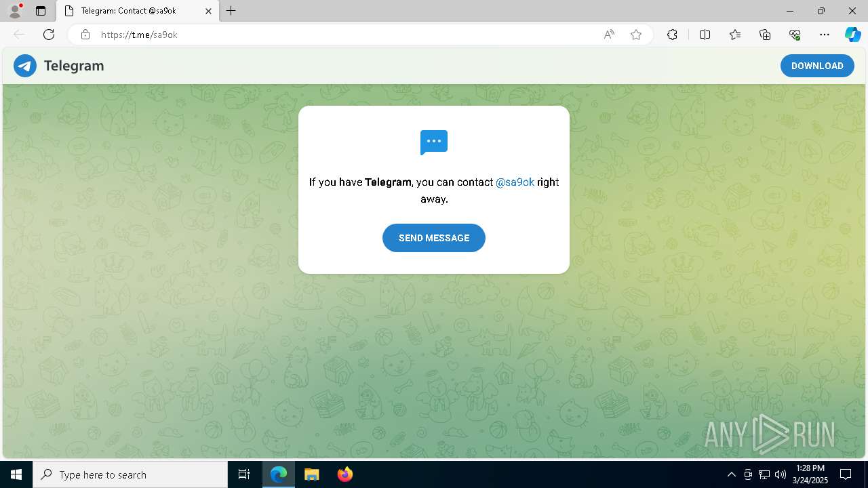Click the blue chat bubble icon
Screen dimensions: 868x488
434,142
